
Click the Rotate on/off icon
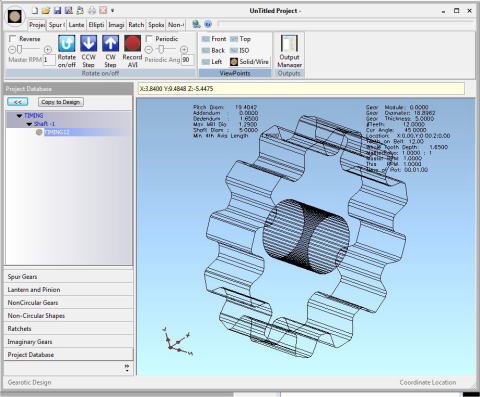click(67, 44)
